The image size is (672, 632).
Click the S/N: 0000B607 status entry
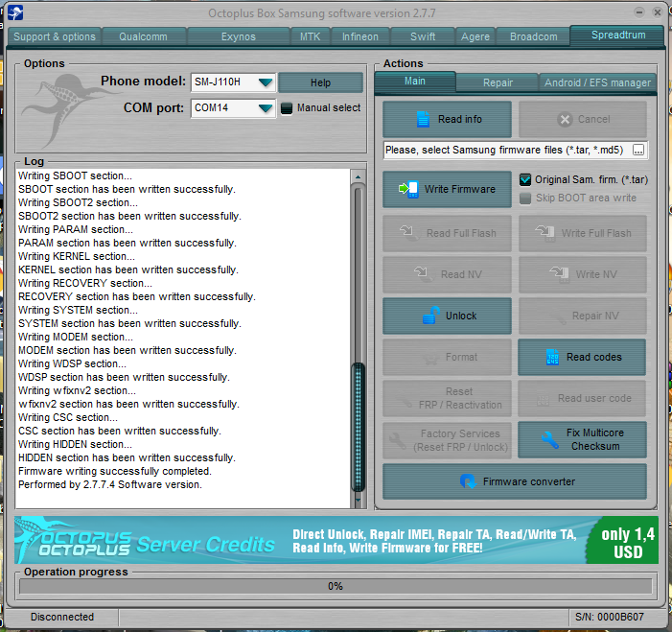click(610, 617)
